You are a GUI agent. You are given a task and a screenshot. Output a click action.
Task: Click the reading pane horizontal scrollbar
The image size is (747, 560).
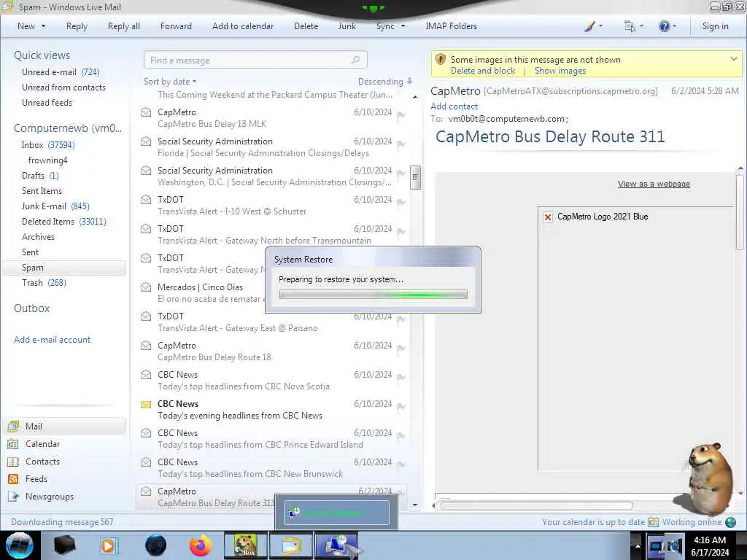point(536,505)
